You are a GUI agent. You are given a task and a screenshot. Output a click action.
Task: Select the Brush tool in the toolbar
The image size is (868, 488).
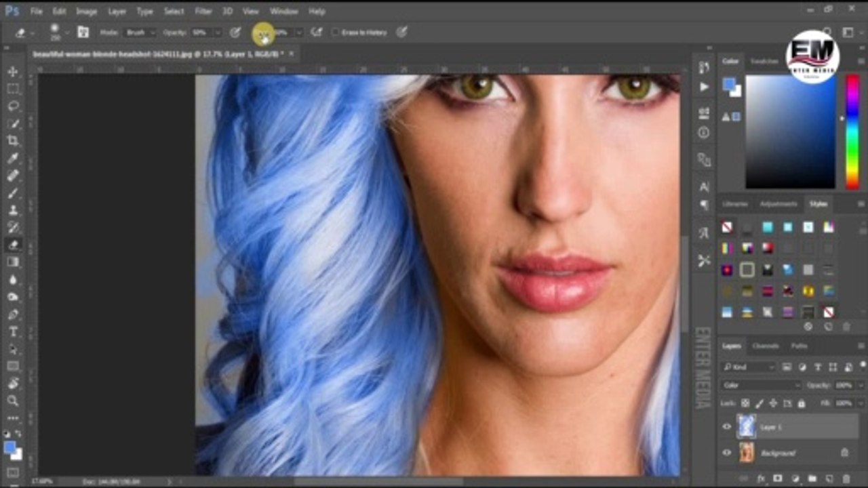[13, 193]
